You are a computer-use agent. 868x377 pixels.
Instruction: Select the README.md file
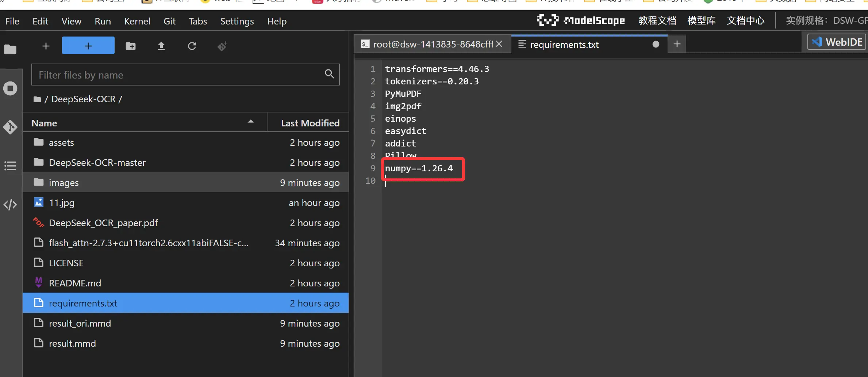pos(186,283)
